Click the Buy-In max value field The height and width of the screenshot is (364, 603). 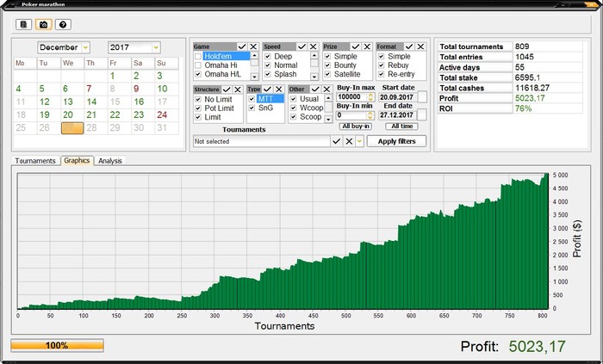(351, 96)
